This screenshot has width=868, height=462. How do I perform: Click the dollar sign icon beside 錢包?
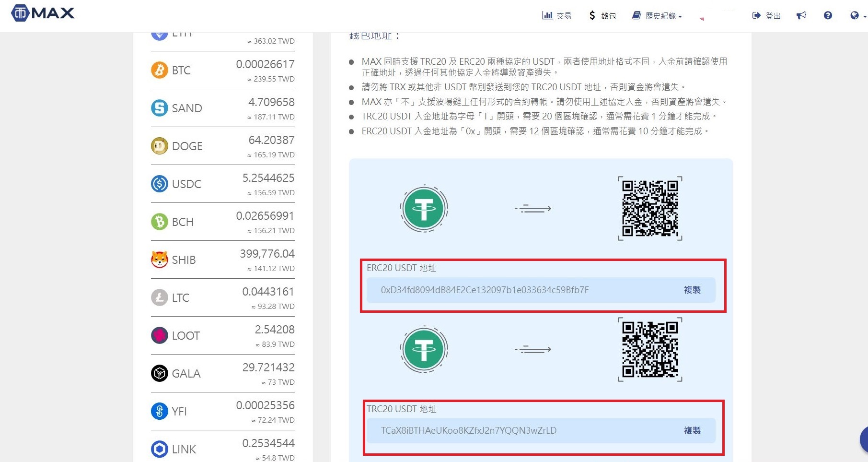pyautogui.click(x=592, y=15)
